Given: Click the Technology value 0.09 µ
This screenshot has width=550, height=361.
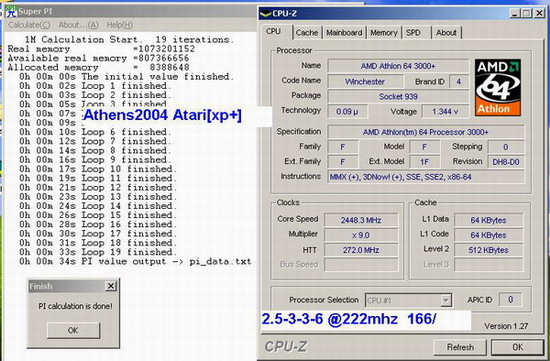Looking at the screenshot, I should click(347, 112).
